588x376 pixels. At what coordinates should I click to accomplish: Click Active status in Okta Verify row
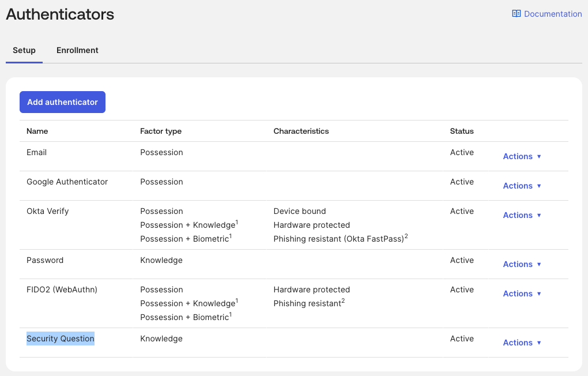pos(462,211)
